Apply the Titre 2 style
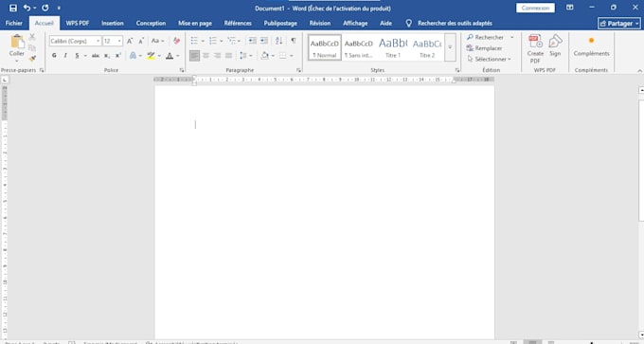The image size is (644, 344). point(427,47)
